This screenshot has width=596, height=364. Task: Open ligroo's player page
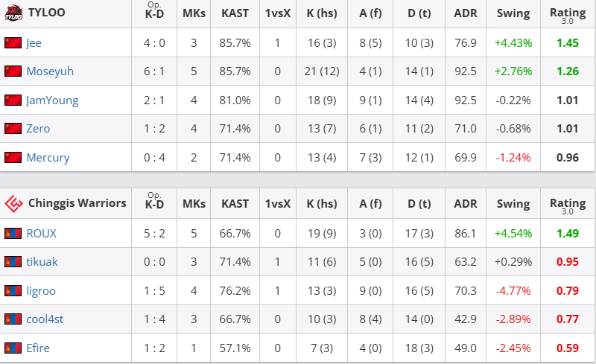click(x=41, y=290)
